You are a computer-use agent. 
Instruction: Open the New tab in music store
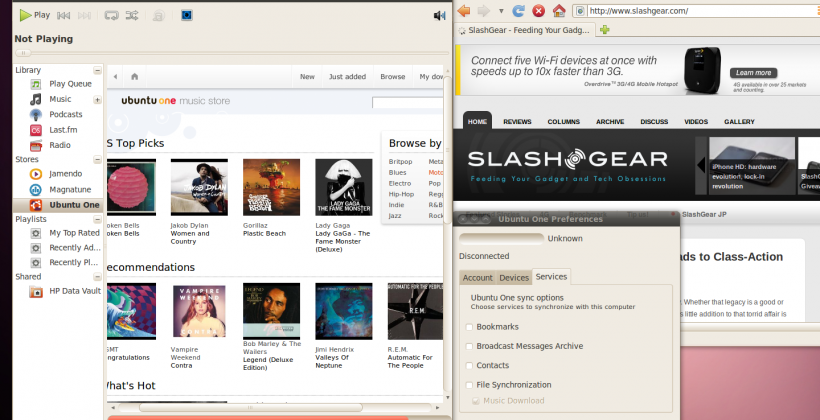[307, 76]
